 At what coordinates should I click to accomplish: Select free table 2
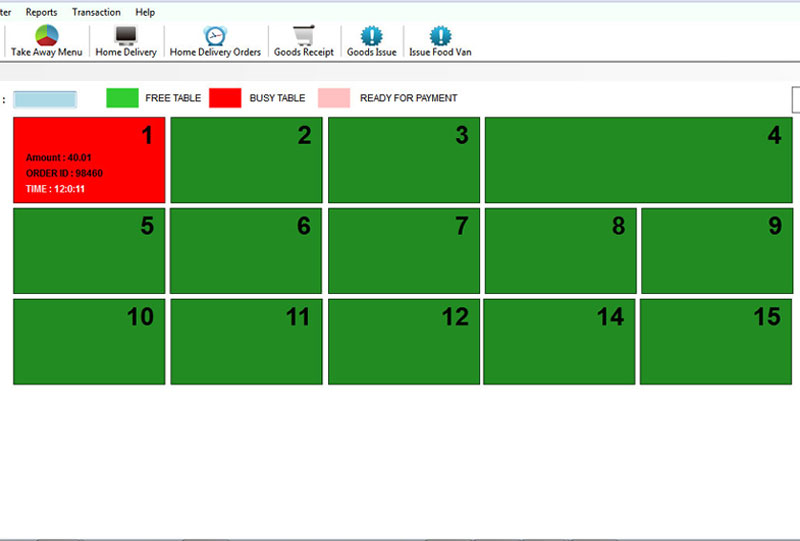click(246, 160)
